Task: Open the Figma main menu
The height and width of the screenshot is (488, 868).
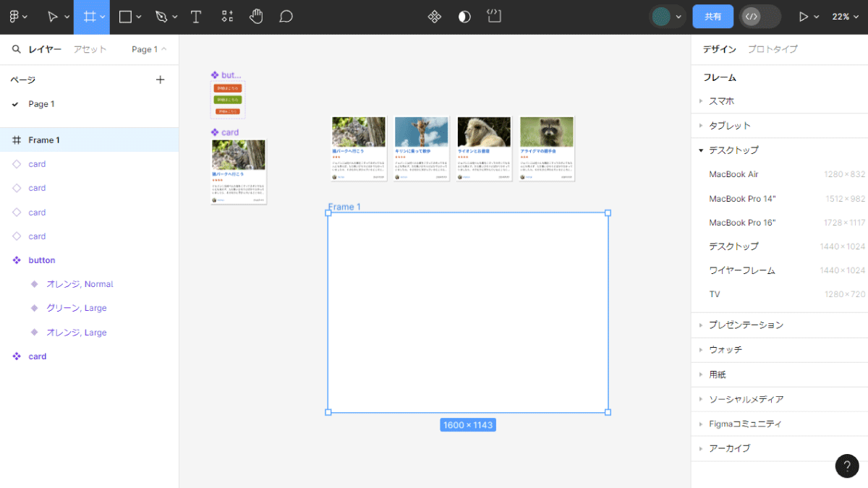Action: (19, 17)
